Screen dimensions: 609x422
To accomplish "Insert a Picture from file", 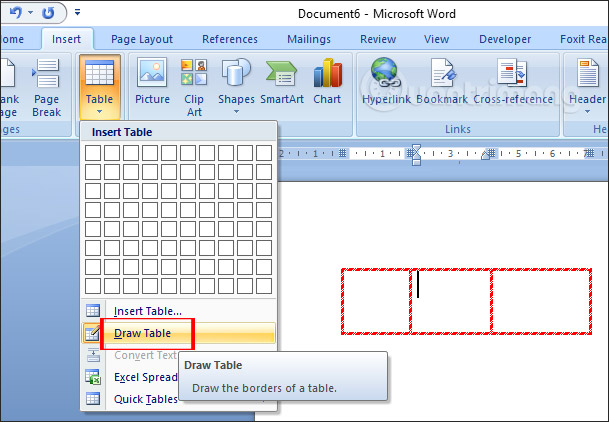I will click(x=152, y=82).
